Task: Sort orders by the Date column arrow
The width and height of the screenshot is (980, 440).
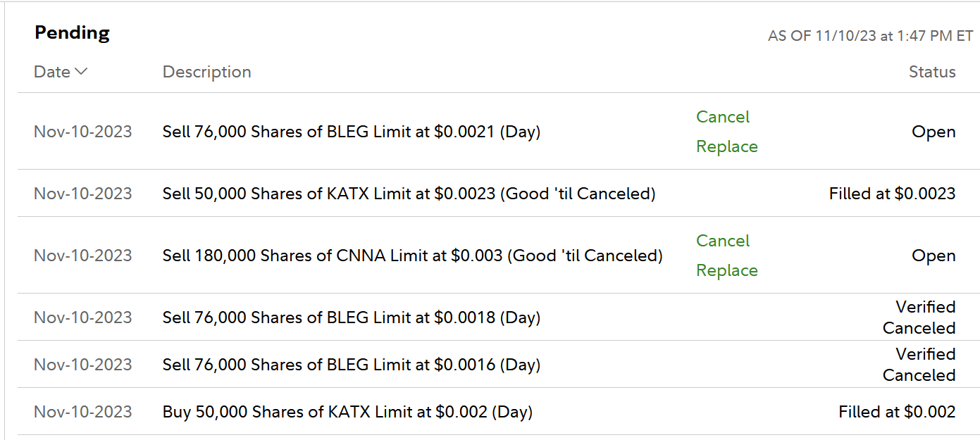Action: (80, 72)
